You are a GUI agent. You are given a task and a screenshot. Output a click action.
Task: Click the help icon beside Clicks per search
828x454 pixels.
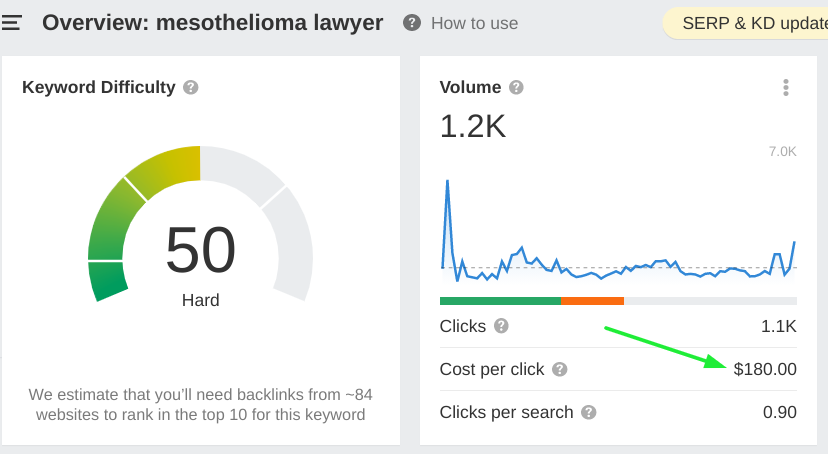pyautogui.click(x=589, y=412)
